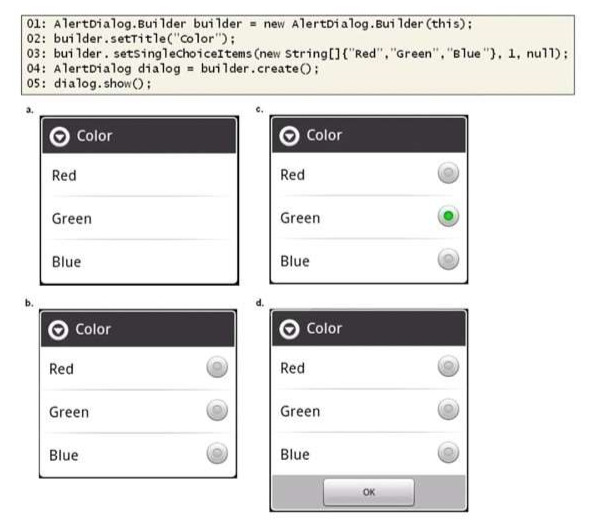Click the Color title icon in dialog b

click(x=58, y=330)
